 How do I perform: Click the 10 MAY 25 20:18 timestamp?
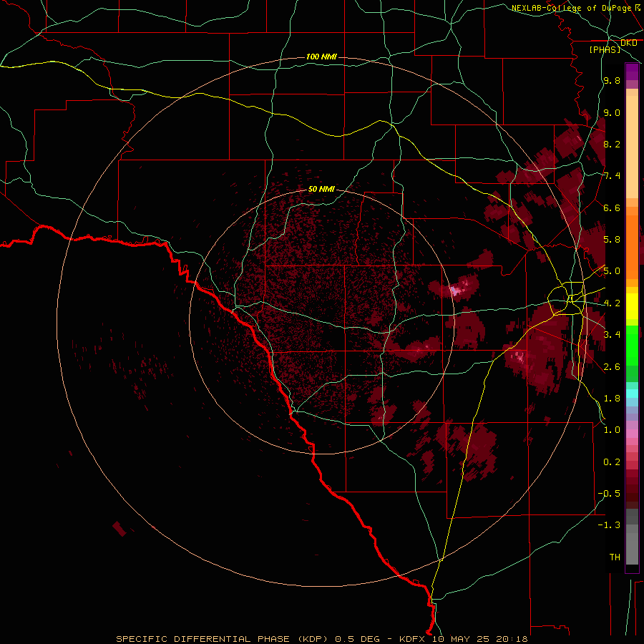(x=479, y=639)
